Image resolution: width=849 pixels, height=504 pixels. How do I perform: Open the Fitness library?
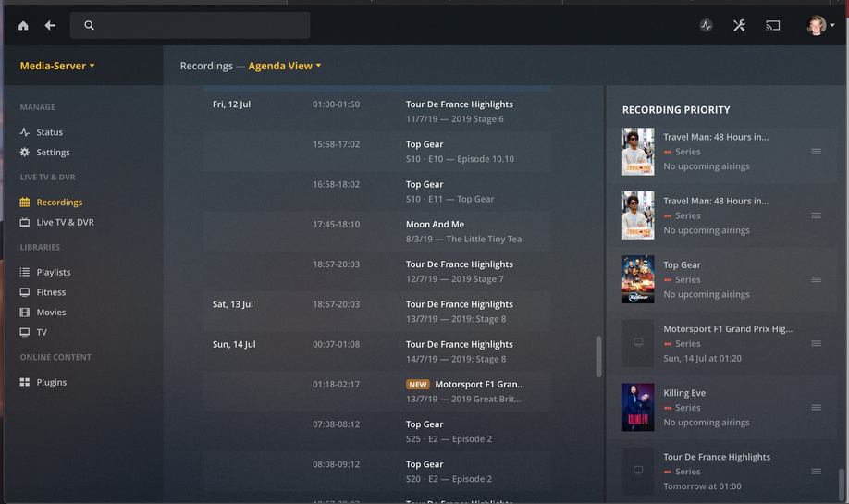(51, 292)
